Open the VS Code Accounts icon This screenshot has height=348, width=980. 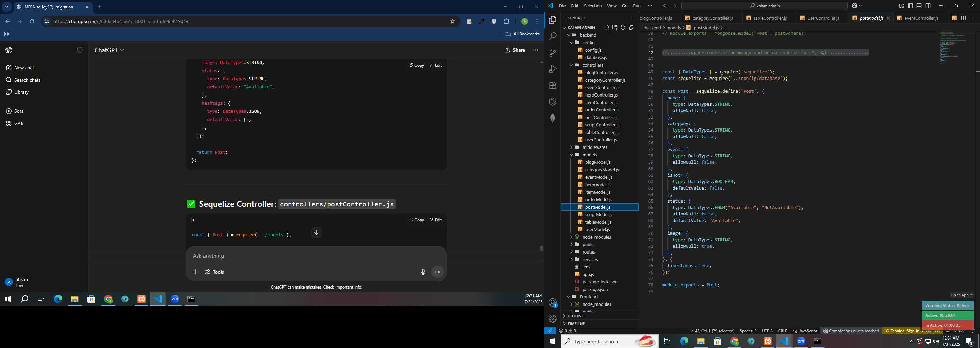point(552,303)
